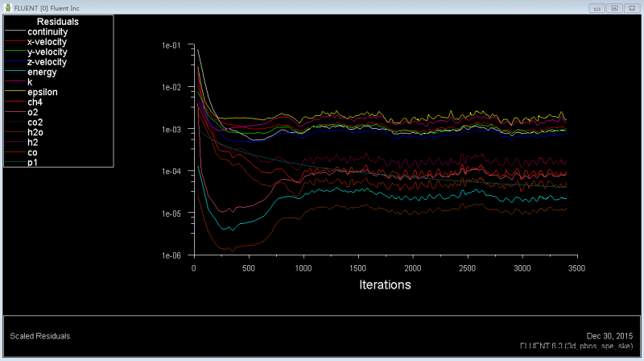Close the Fluent residuals window
This screenshot has width=644, height=361.
point(631,8)
